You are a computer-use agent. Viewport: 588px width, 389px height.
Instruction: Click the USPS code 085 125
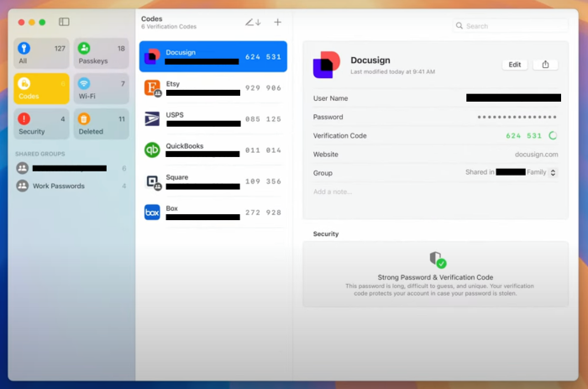point(263,119)
